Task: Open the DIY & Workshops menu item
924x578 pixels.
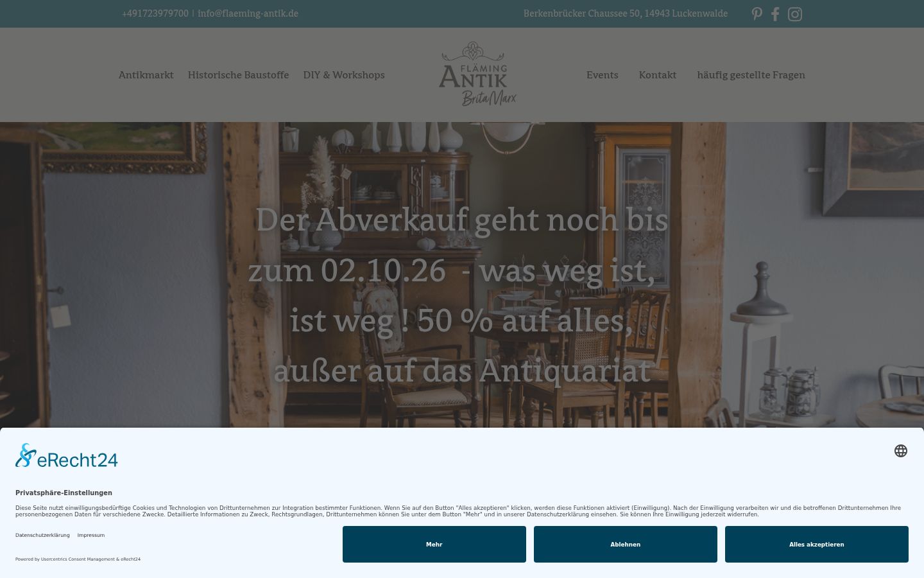Action: (344, 75)
